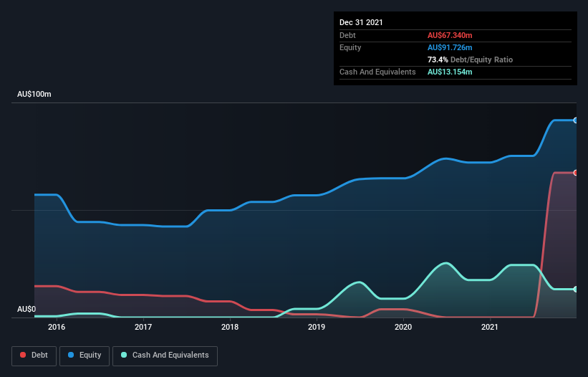This screenshot has height=377, width=588.
Task: Click the 2021 x-axis label
Action: 490,327
